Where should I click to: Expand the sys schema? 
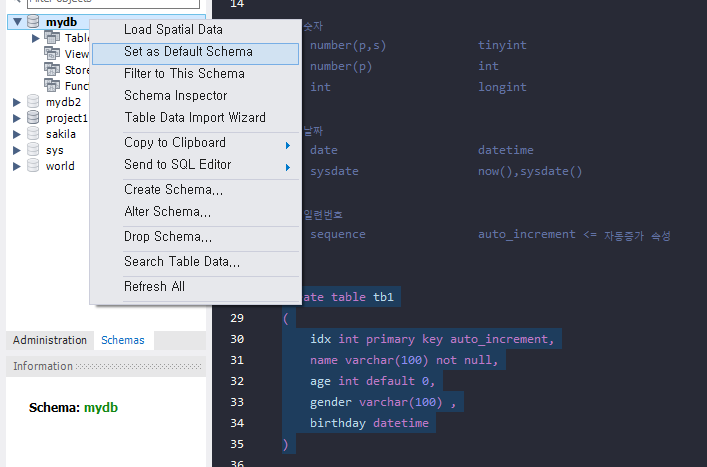[x=17, y=150]
